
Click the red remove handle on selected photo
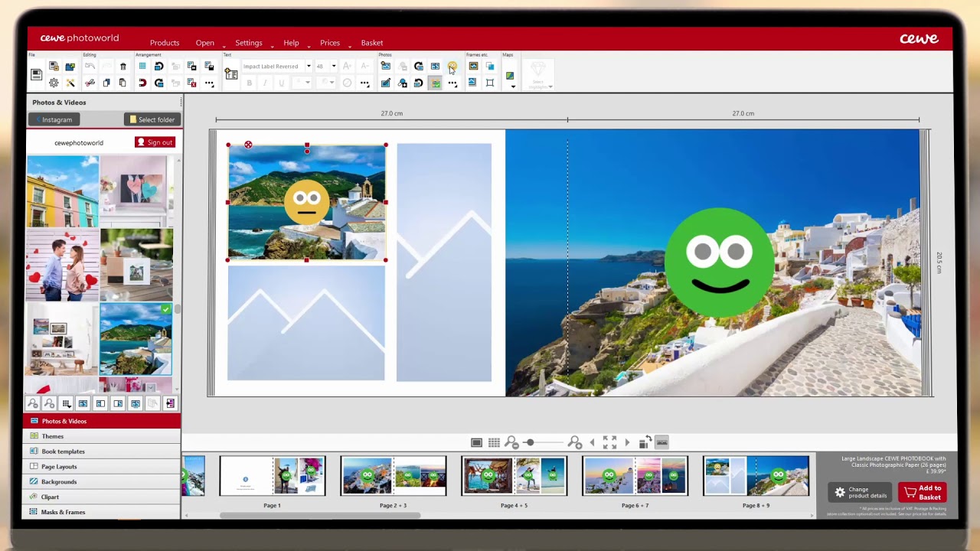(x=248, y=145)
